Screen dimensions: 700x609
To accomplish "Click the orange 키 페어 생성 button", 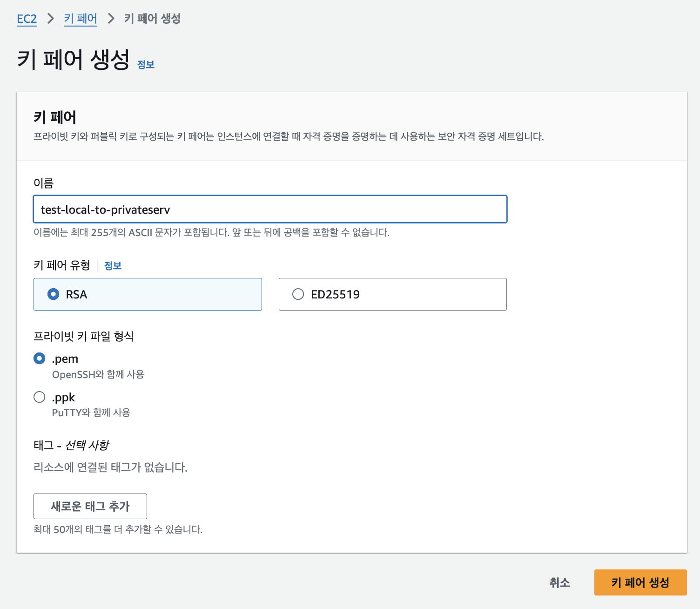I will [x=640, y=582].
